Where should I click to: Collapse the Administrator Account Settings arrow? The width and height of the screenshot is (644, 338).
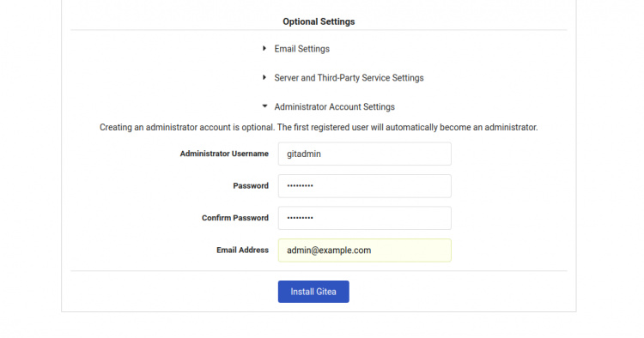pyautogui.click(x=264, y=106)
